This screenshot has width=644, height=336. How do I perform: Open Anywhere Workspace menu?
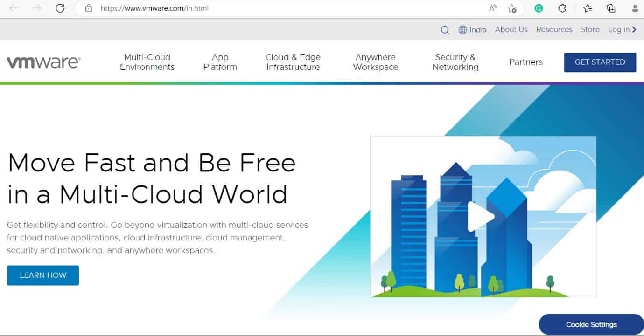pyautogui.click(x=376, y=62)
